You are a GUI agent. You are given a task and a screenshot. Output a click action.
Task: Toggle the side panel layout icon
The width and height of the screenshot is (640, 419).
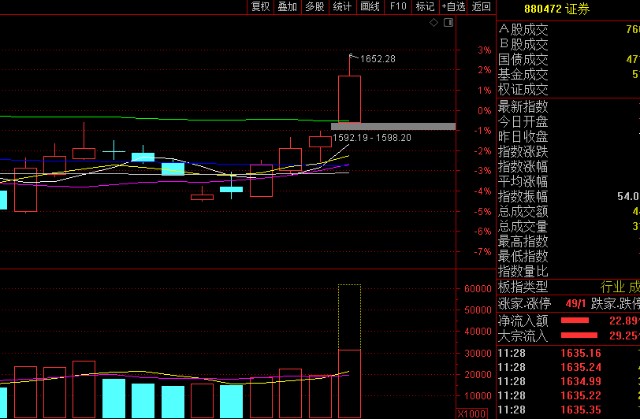(x=449, y=23)
